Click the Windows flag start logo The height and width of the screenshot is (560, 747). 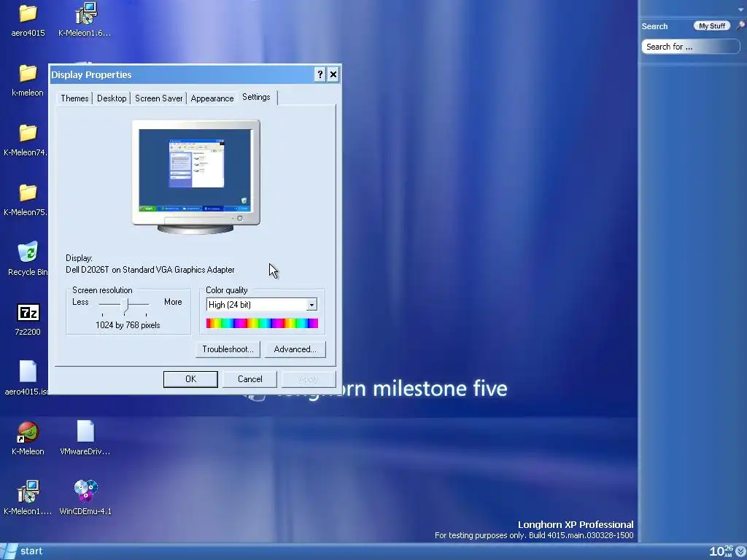pos(9,551)
